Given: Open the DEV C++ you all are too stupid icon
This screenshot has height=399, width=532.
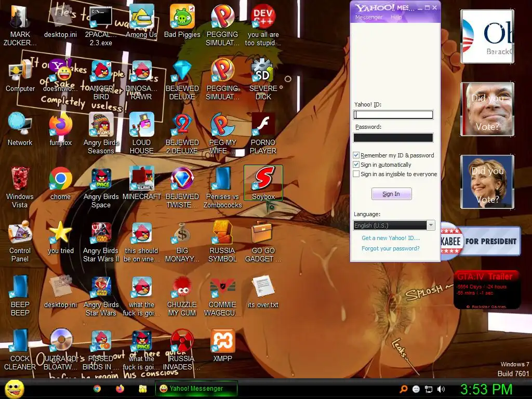Looking at the screenshot, I should pos(263,25).
